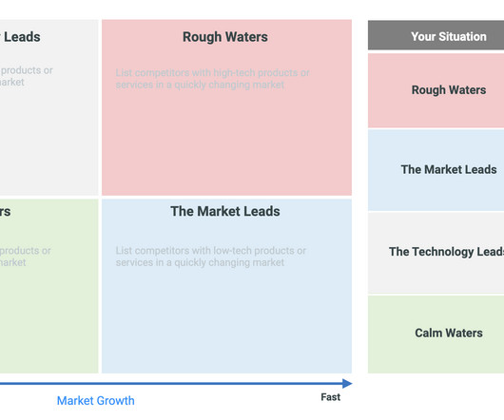Viewport: 504px width, 420px height.
Task: Choose The Market Leads situation box
Action: click(436, 170)
